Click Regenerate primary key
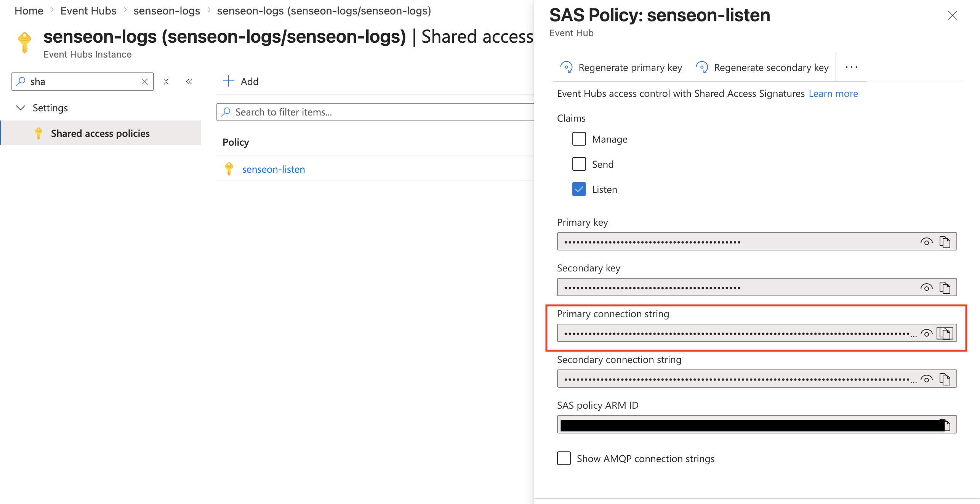980x504 pixels. click(x=621, y=67)
